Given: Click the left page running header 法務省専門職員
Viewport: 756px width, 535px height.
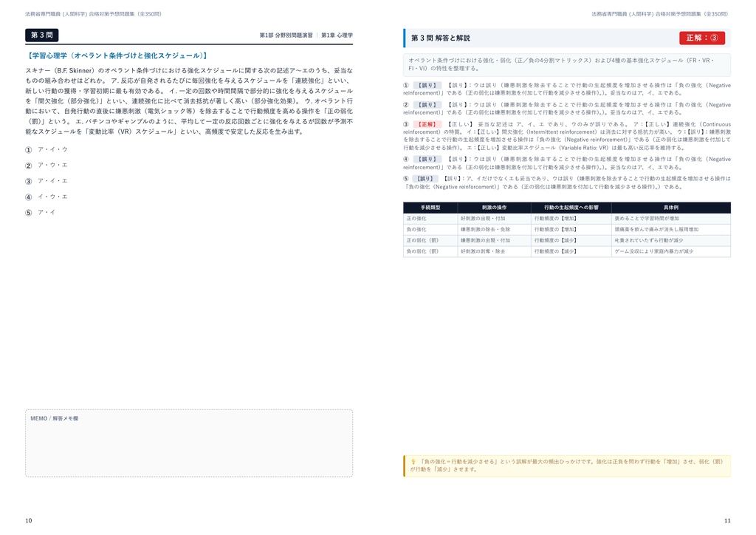Looking at the screenshot, I should point(94,14).
